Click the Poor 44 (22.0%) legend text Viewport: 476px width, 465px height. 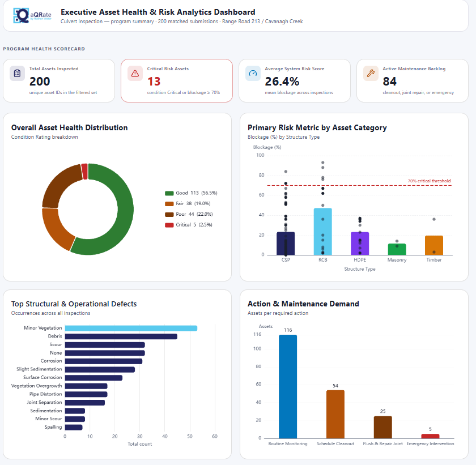click(194, 214)
